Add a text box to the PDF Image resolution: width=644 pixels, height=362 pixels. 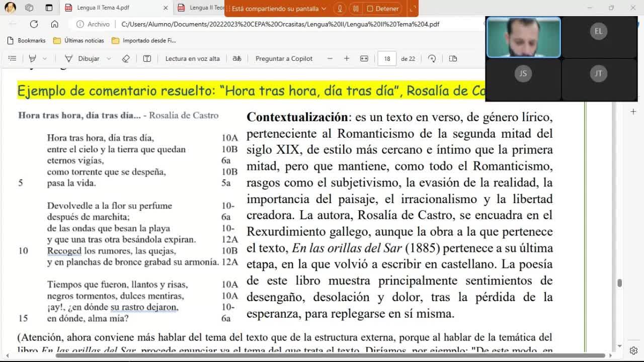pyautogui.click(x=147, y=58)
